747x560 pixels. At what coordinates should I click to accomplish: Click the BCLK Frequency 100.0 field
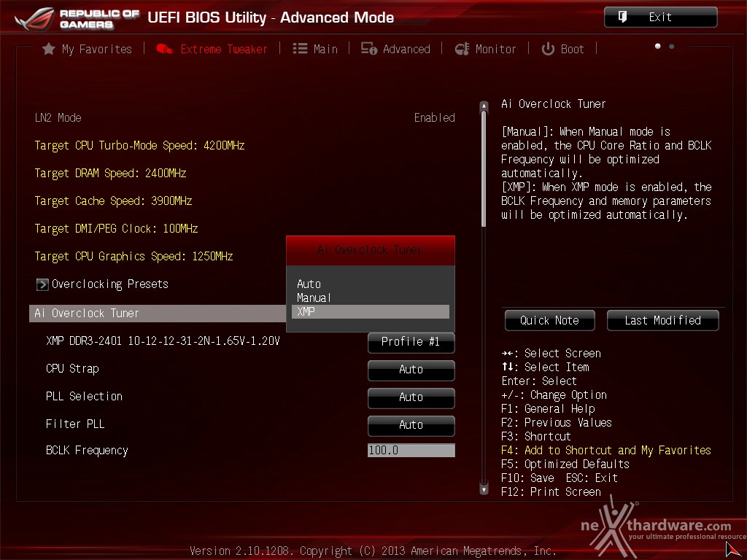pyautogui.click(x=411, y=451)
